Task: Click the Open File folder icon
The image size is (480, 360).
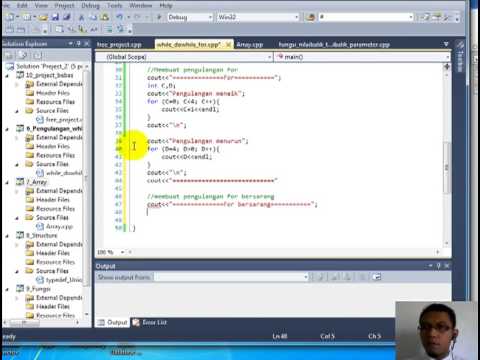Action: coord(43,17)
